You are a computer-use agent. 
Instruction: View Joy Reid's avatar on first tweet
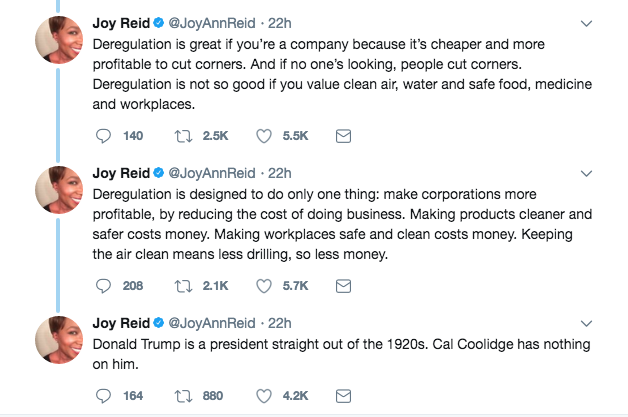coord(59,41)
